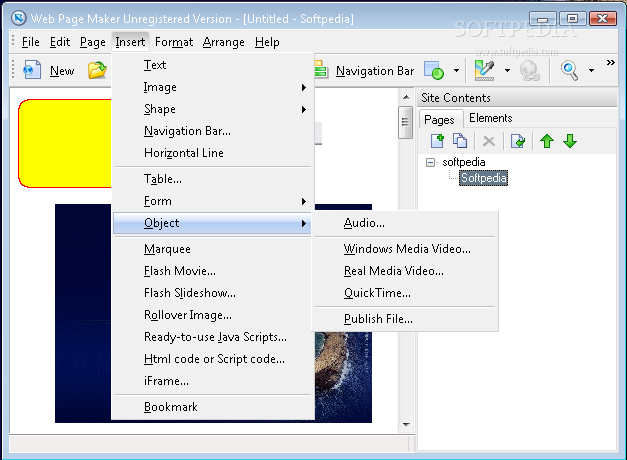Click the duplicate page icon
This screenshot has width=627, height=460.
coord(460,141)
